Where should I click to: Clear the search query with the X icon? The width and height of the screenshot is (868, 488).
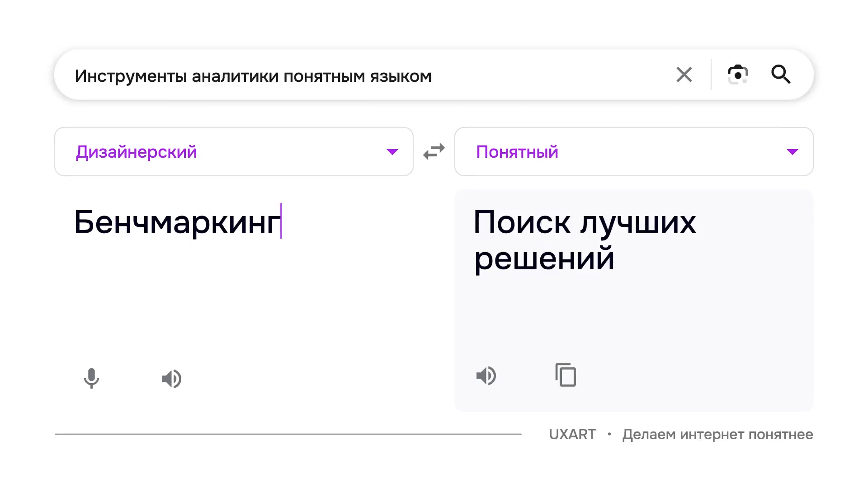[x=684, y=75]
